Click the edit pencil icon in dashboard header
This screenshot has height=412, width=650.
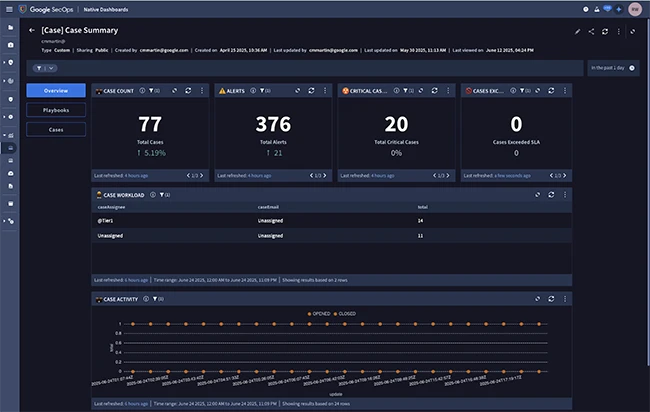click(577, 31)
